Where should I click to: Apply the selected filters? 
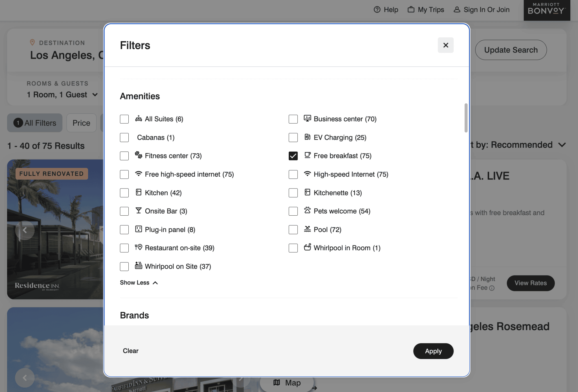[433, 351]
